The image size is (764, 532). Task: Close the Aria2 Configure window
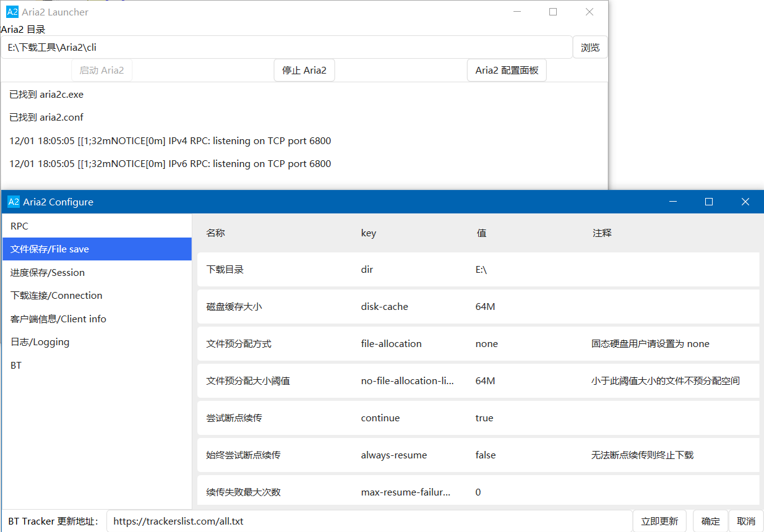(x=745, y=202)
